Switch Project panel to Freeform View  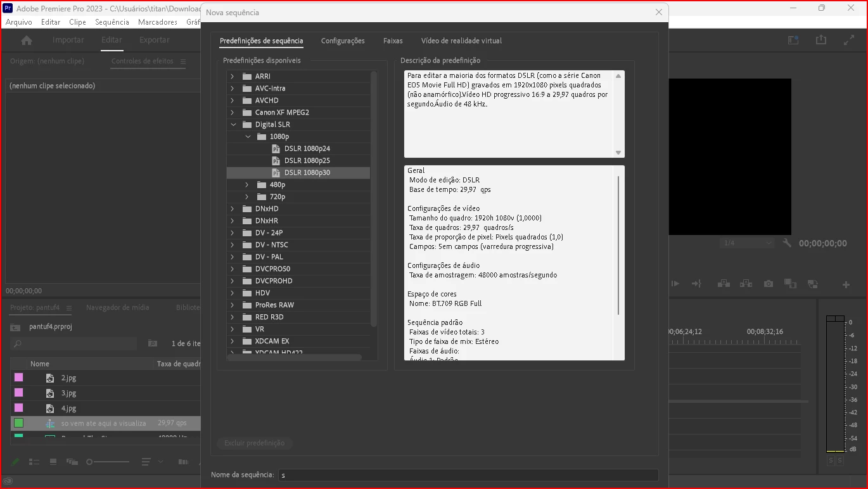(x=72, y=462)
